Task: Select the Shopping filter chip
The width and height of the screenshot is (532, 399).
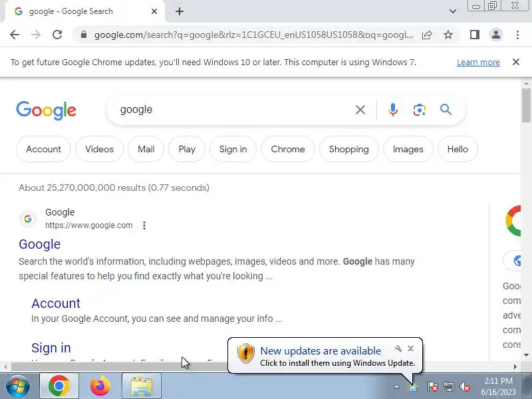Action: coord(348,149)
